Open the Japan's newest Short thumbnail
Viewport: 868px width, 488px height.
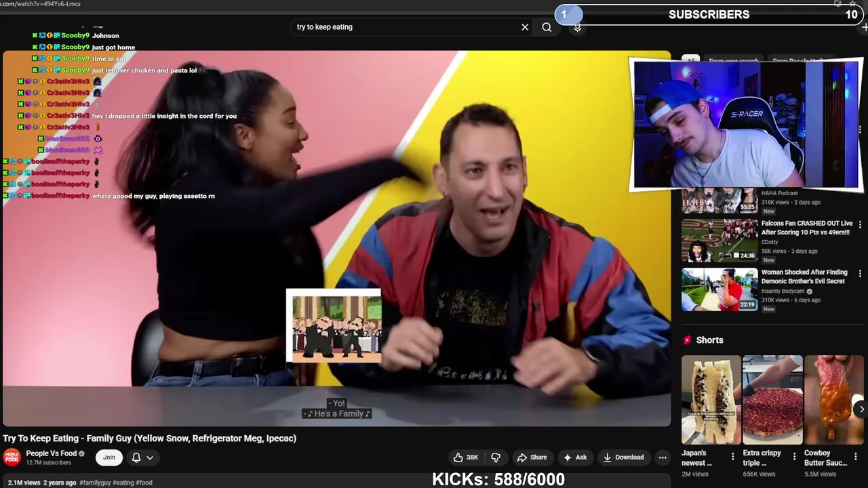click(x=711, y=400)
